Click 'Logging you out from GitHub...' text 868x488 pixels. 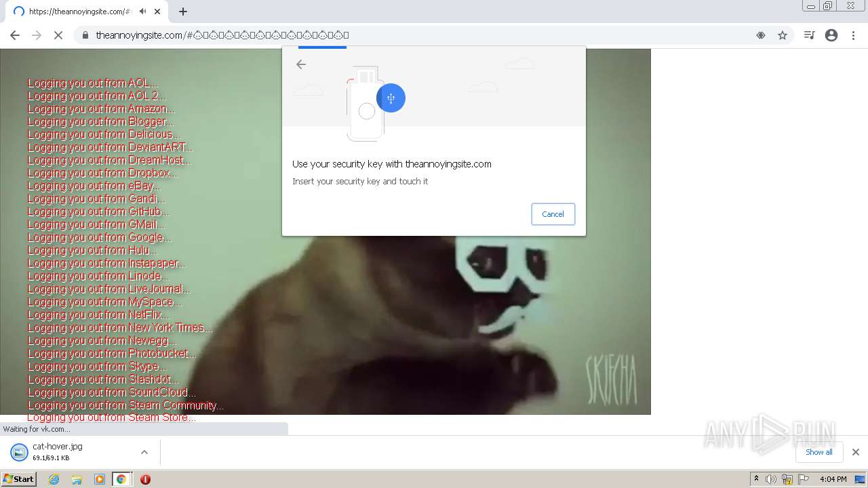tap(98, 211)
